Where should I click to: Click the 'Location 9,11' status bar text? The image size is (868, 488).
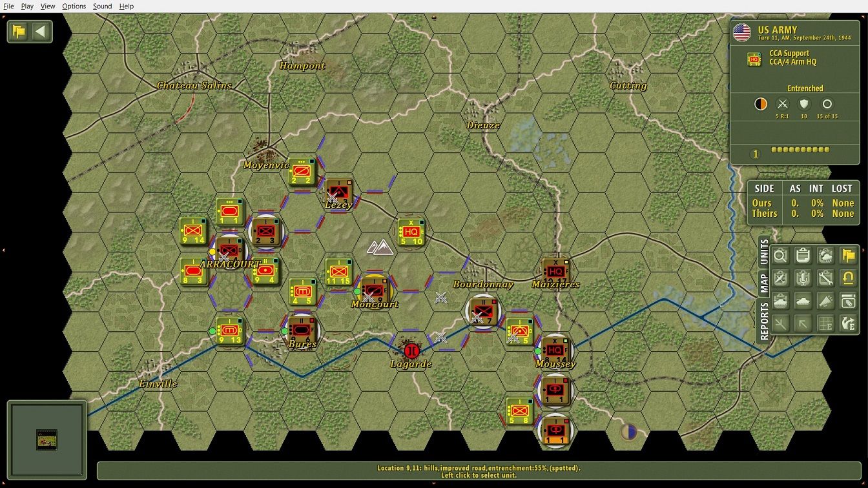[479, 468]
